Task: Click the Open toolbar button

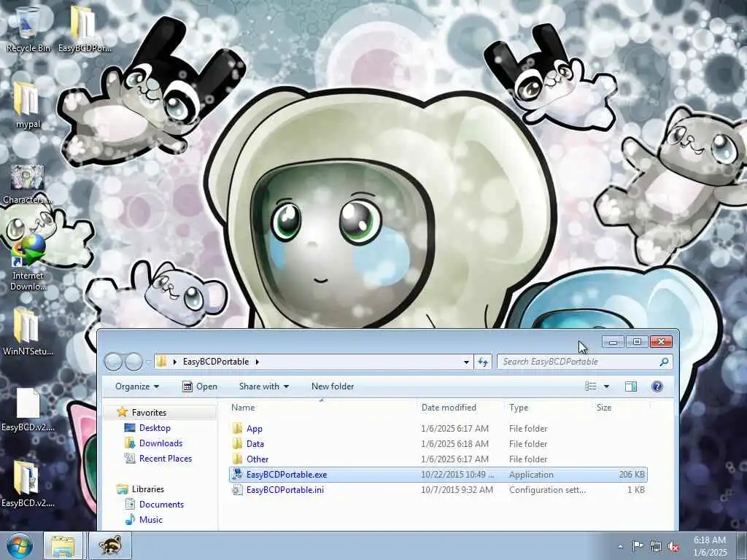Action: click(x=200, y=386)
